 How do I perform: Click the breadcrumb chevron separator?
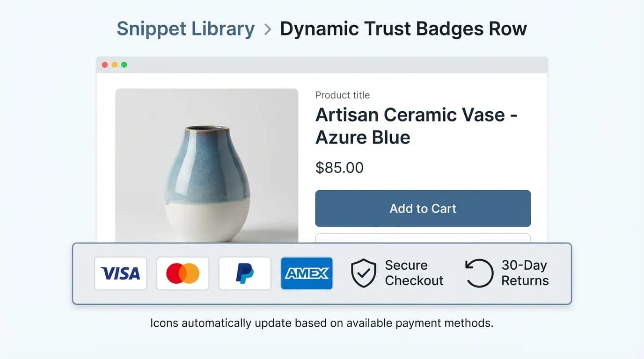point(268,29)
